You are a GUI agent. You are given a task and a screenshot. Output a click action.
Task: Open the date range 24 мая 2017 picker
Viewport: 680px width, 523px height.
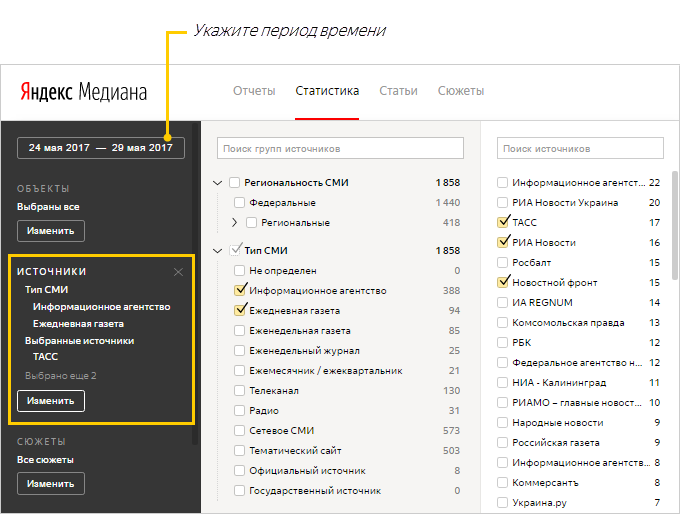[101, 148]
